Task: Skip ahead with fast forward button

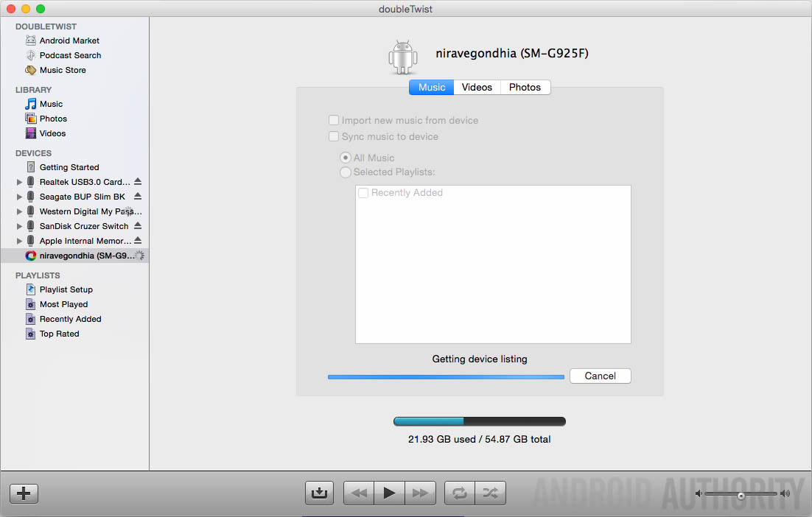Action: [420, 493]
